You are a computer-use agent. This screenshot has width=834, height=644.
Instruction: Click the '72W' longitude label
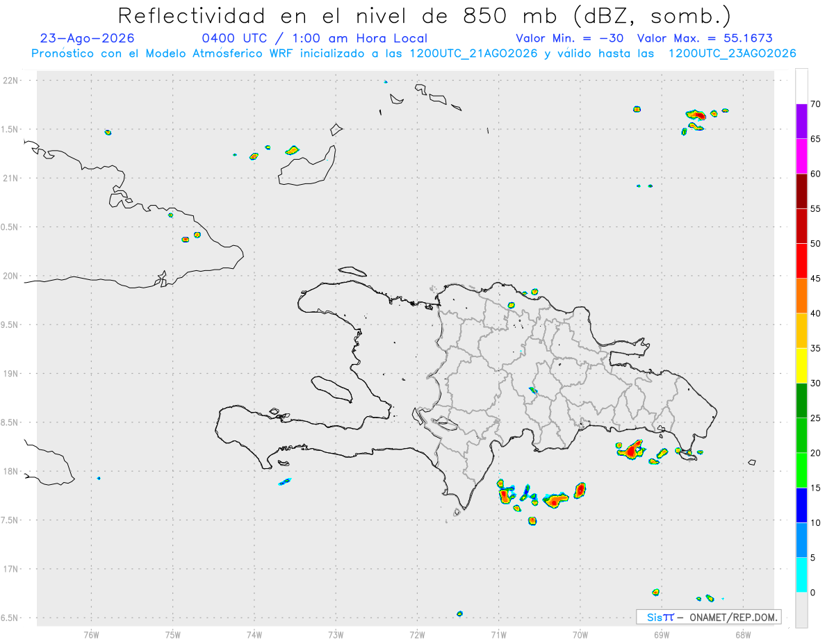click(x=417, y=635)
